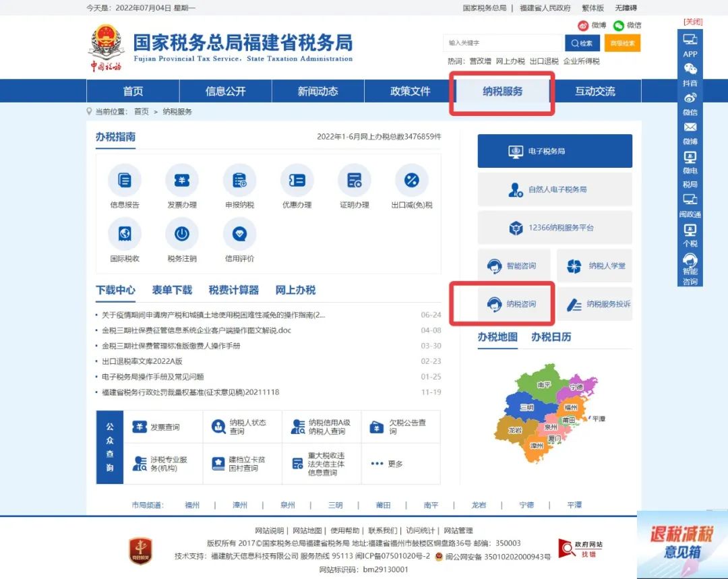Open the 智能咨询 button beside 纳税人学堂
This screenshot has width=728, height=579.
pyautogui.click(x=514, y=266)
